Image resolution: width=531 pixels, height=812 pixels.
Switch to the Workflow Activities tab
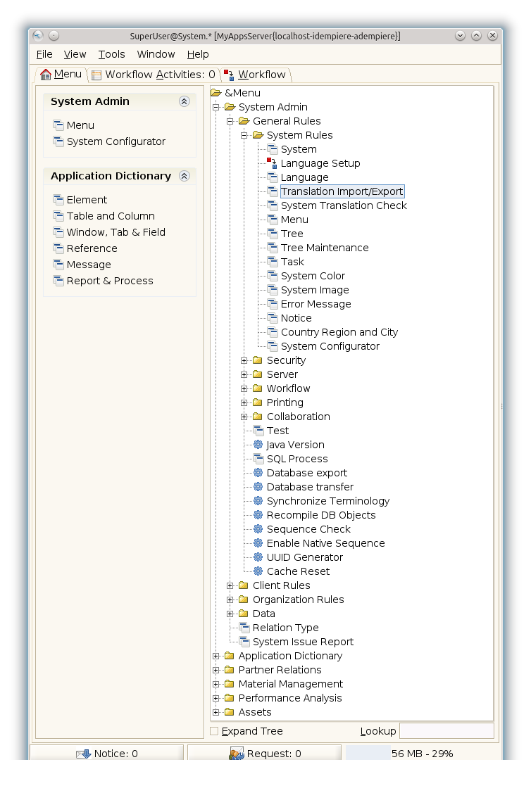coord(154,75)
